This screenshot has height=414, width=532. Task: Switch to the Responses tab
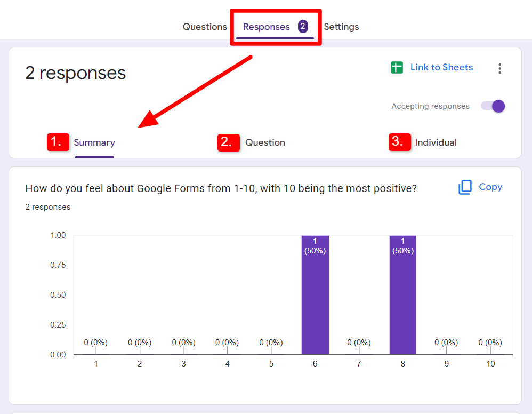pyautogui.click(x=267, y=27)
